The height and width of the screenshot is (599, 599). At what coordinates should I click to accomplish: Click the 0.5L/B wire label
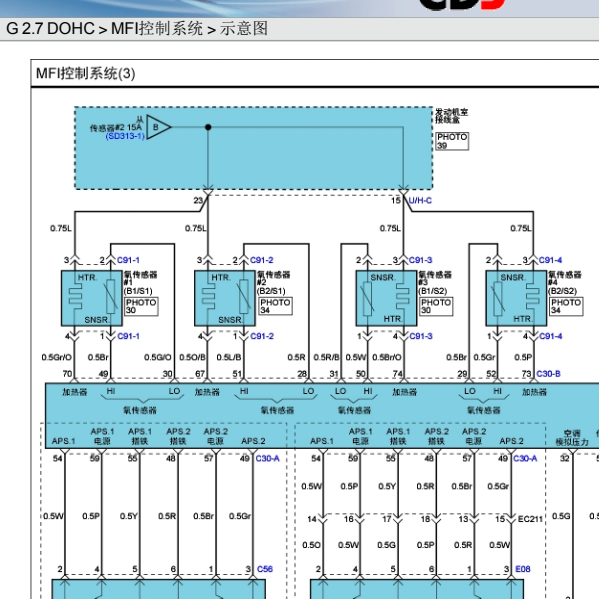[229, 357]
